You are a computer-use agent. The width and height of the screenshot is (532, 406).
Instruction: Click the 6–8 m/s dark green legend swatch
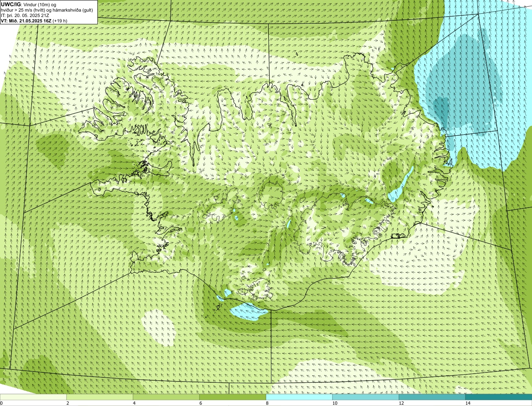click(x=233, y=397)
